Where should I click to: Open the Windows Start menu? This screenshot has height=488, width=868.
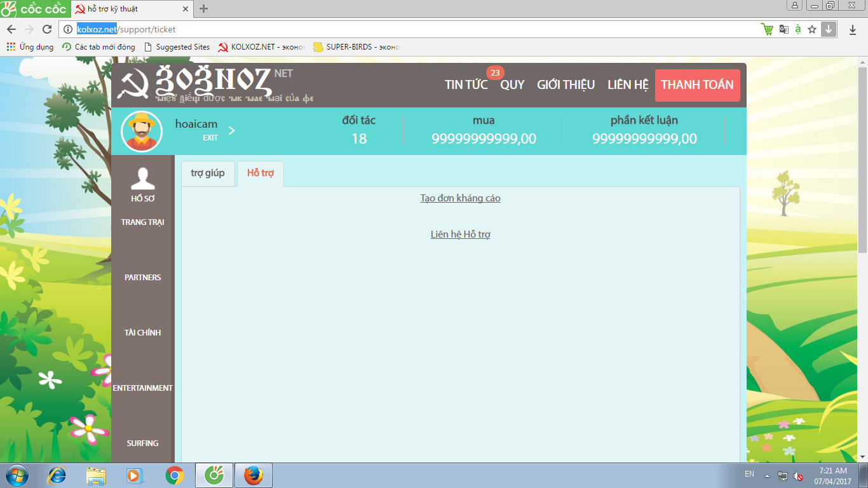16,475
